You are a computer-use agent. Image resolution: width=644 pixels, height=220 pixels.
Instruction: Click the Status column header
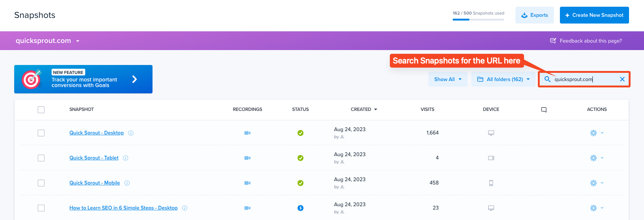click(x=301, y=109)
